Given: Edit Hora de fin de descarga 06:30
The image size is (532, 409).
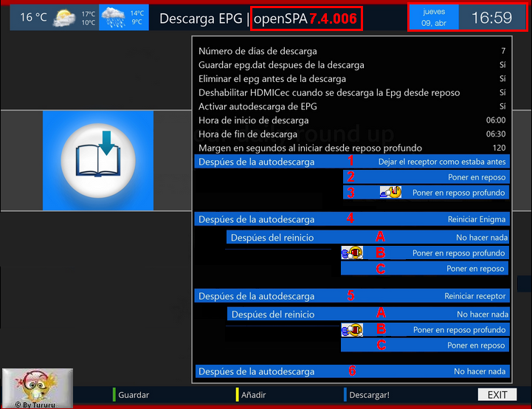Looking at the screenshot, I should [352, 134].
